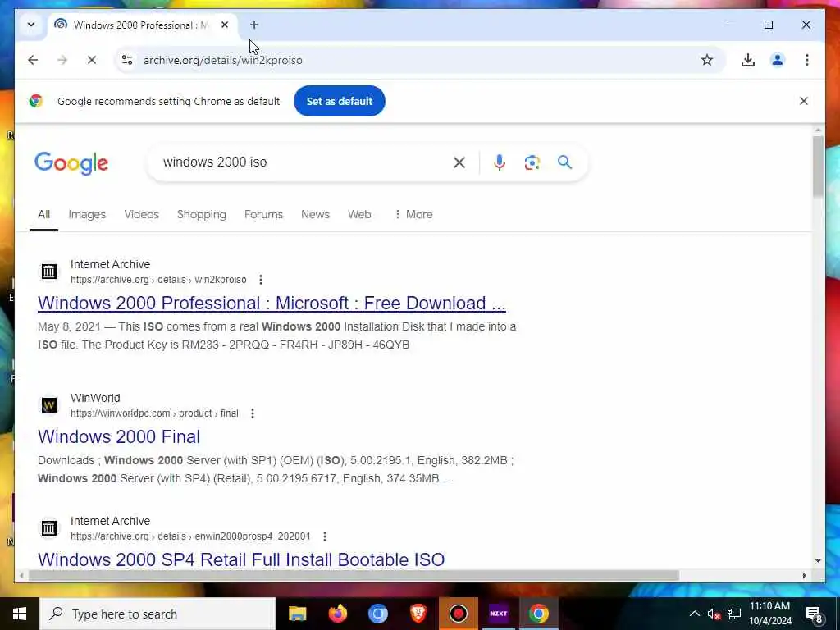Click the vertical scrollbar thumb

(818, 166)
